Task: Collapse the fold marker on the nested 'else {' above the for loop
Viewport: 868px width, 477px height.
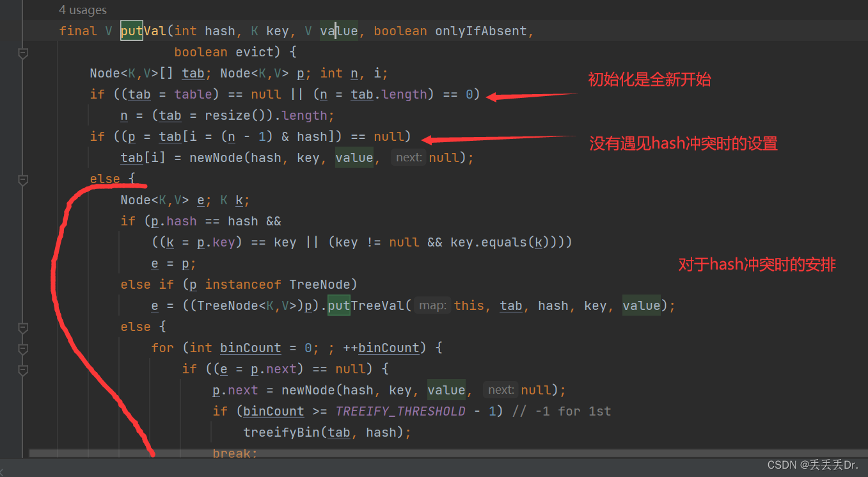Action: (x=23, y=328)
